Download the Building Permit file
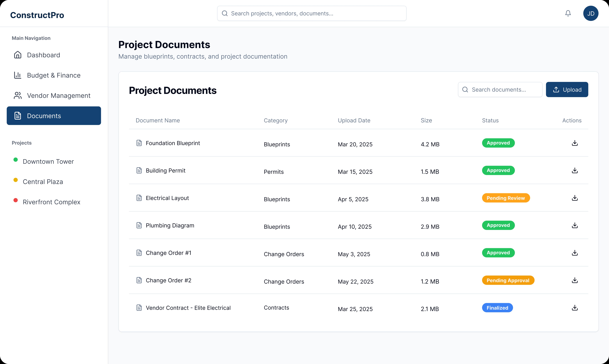The width and height of the screenshot is (609, 364). [x=575, y=171]
